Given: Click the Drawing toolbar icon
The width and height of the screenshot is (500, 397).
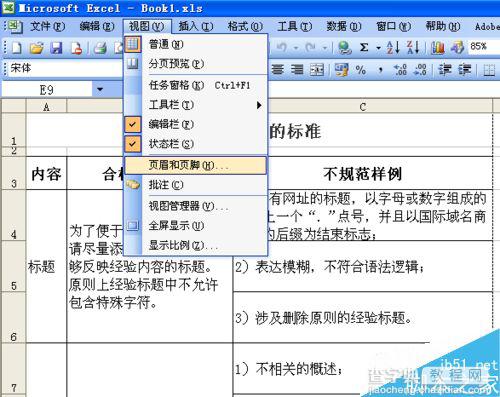Looking at the screenshot, I should pos(457,48).
